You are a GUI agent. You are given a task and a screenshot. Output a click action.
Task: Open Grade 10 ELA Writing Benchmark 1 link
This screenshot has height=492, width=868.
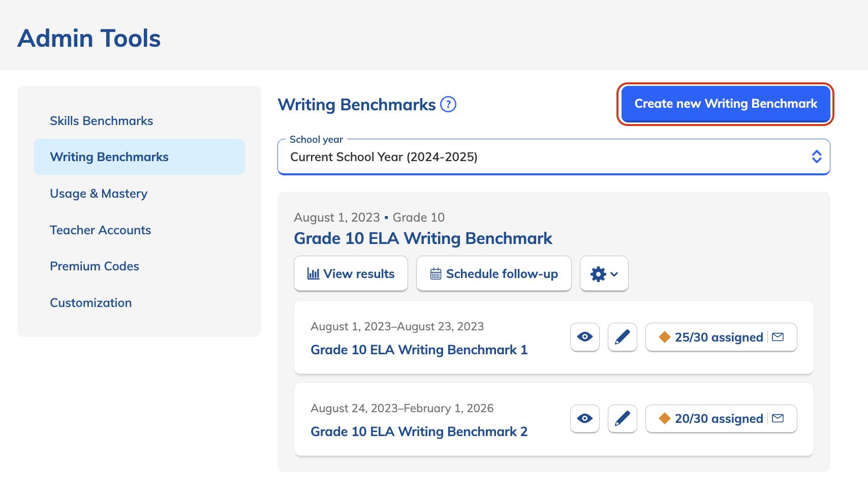(419, 350)
